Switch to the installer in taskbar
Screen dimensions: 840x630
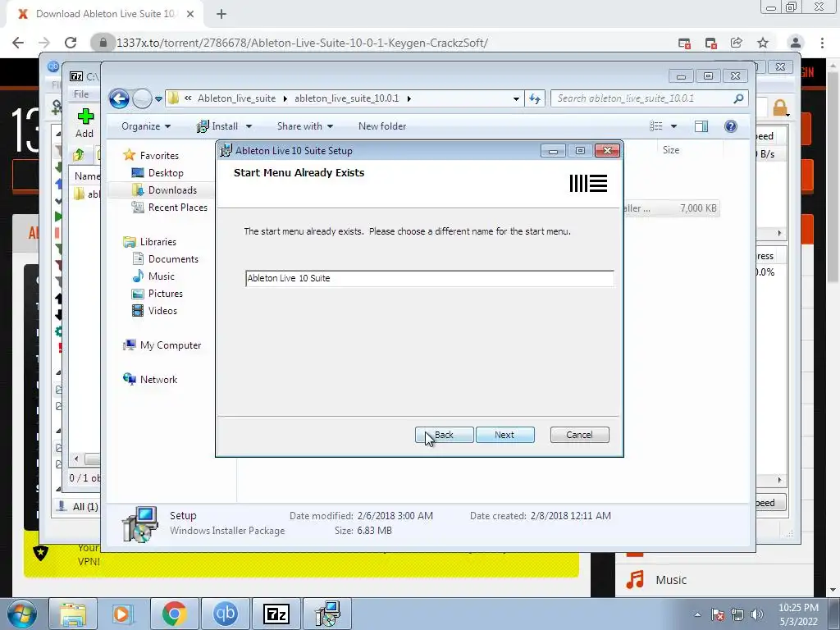point(327,614)
